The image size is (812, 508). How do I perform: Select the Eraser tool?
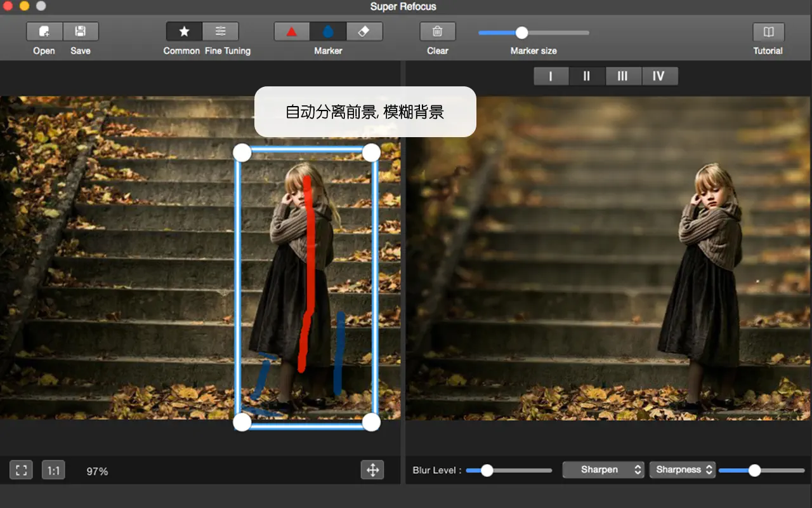tap(365, 30)
